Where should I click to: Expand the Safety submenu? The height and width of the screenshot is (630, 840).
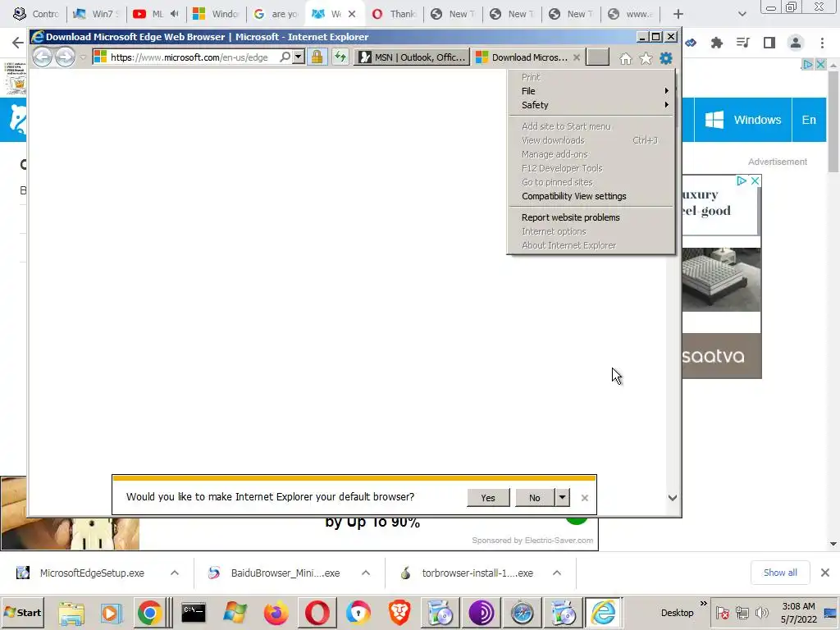pos(591,105)
